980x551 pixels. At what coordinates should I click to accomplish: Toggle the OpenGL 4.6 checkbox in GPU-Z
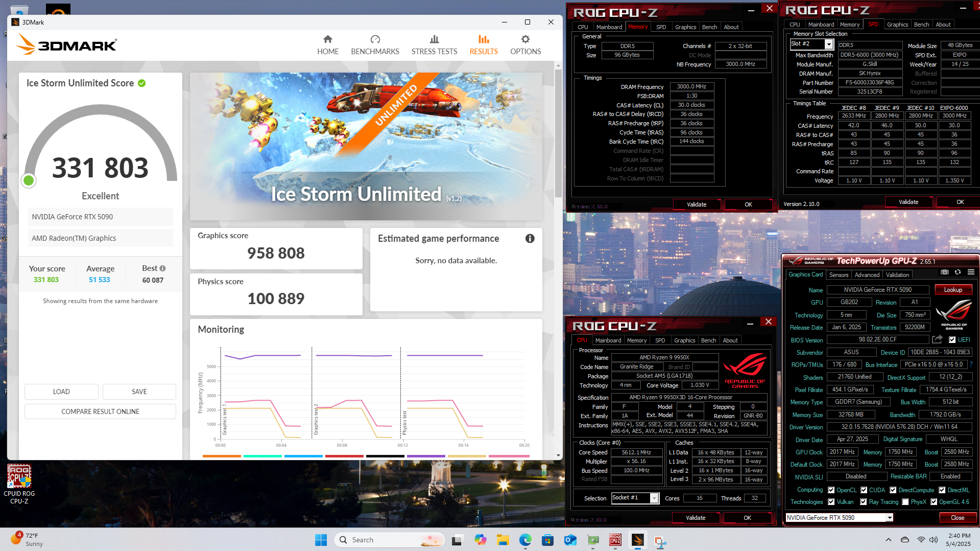934,502
